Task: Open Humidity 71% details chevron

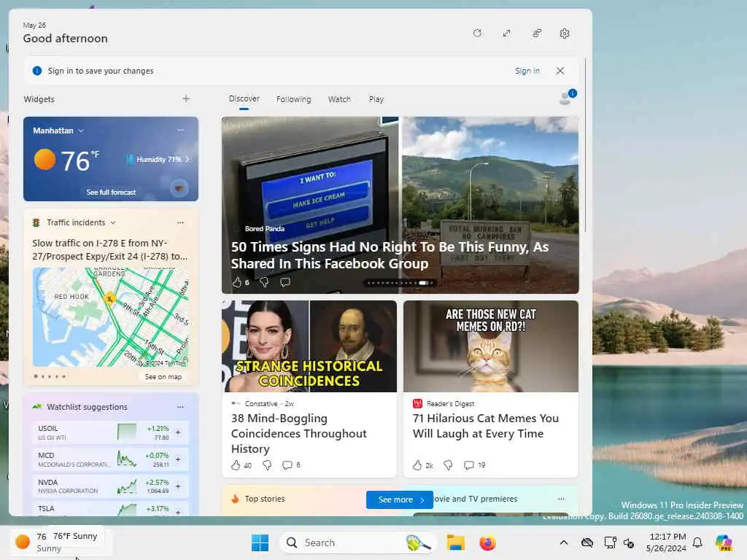Action: (x=187, y=160)
